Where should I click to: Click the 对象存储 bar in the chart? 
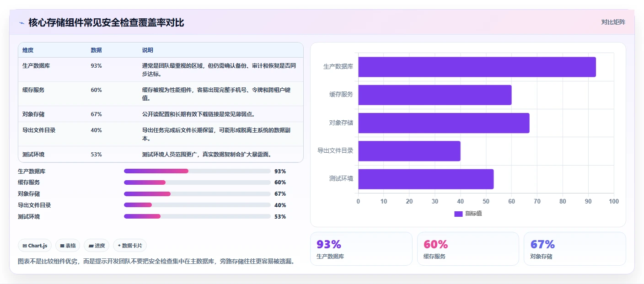pos(444,123)
